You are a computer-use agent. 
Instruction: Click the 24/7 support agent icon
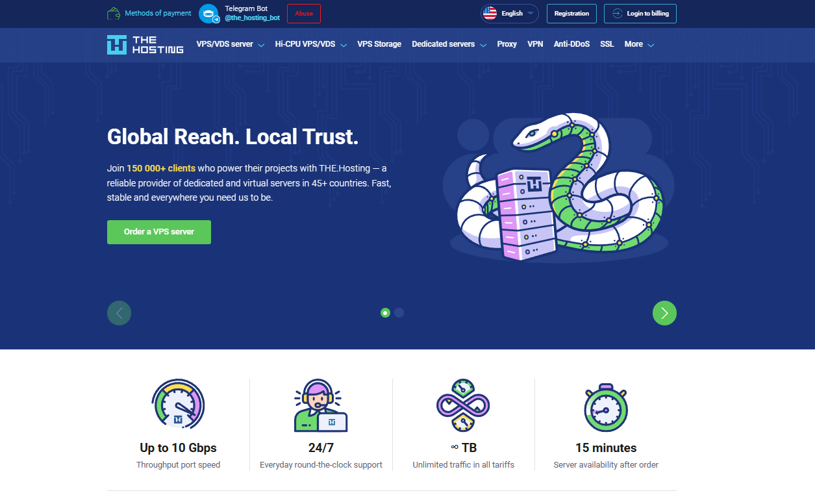coord(320,403)
